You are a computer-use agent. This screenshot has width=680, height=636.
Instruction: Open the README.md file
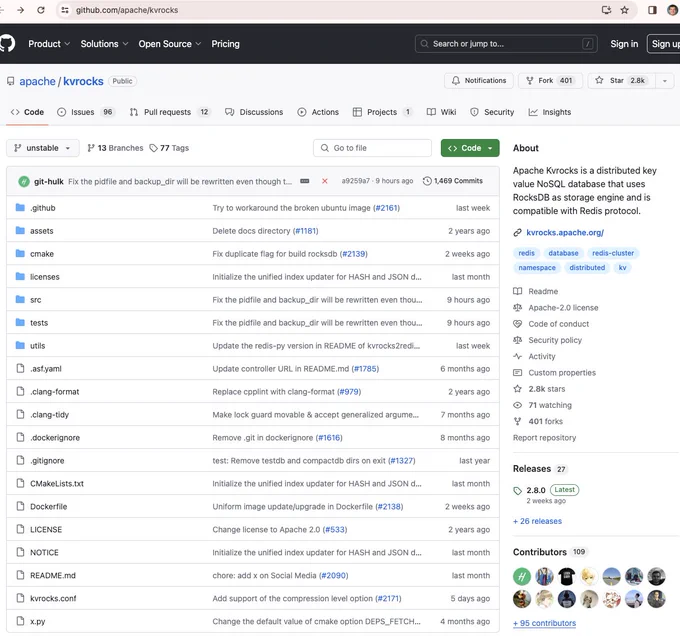[53, 575]
